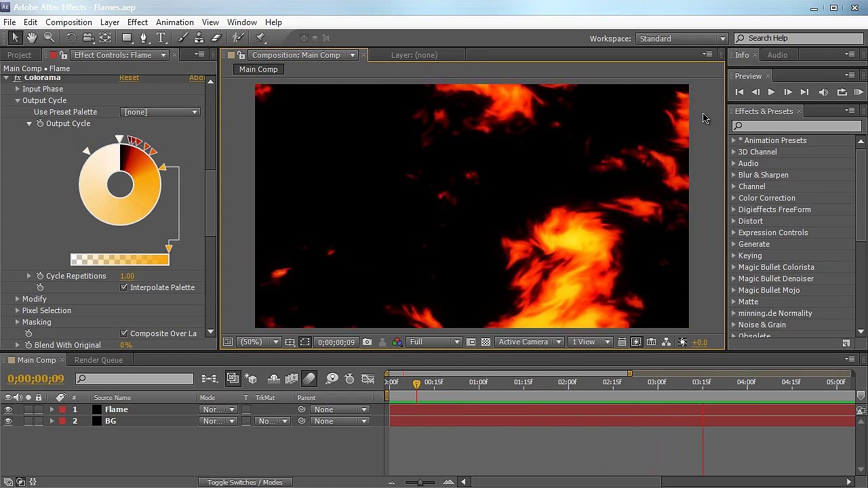
Task: Open the Workspace Standard dropdown
Action: [x=682, y=39]
